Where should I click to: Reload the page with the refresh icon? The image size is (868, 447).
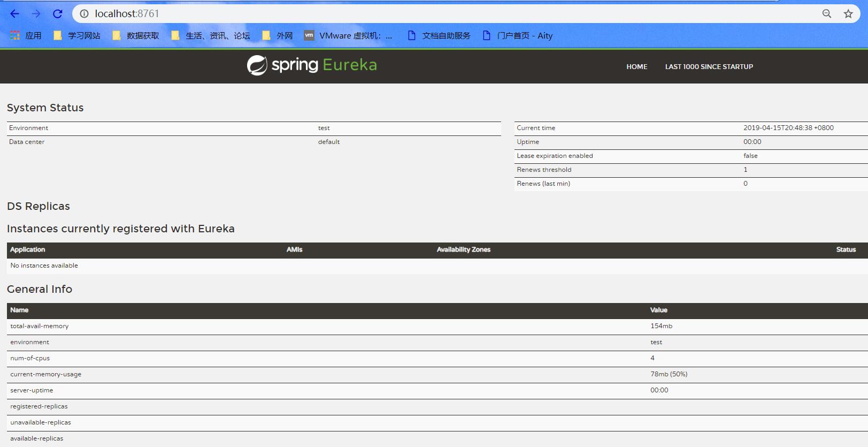point(58,14)
